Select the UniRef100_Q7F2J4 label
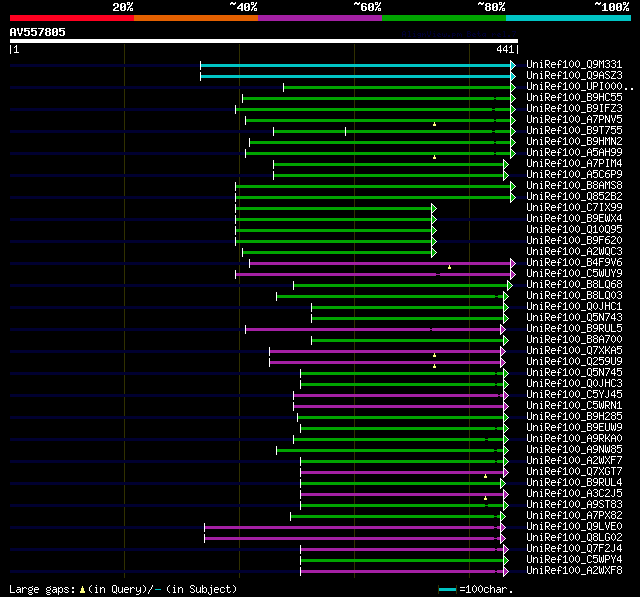The image size is (640, 597). 574,549
